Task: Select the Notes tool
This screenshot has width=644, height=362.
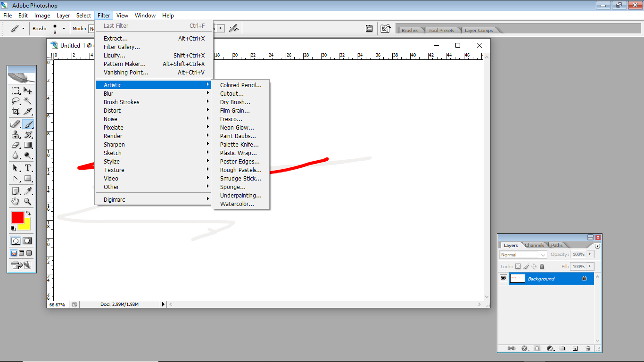Action: (16, 191)
